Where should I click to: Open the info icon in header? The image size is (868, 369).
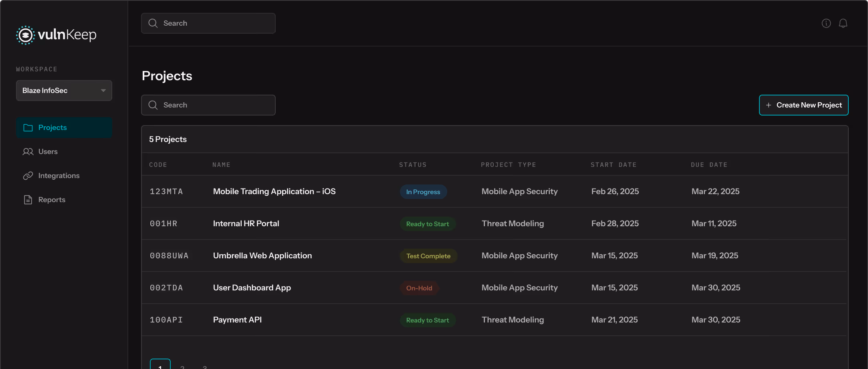point(826,23)
